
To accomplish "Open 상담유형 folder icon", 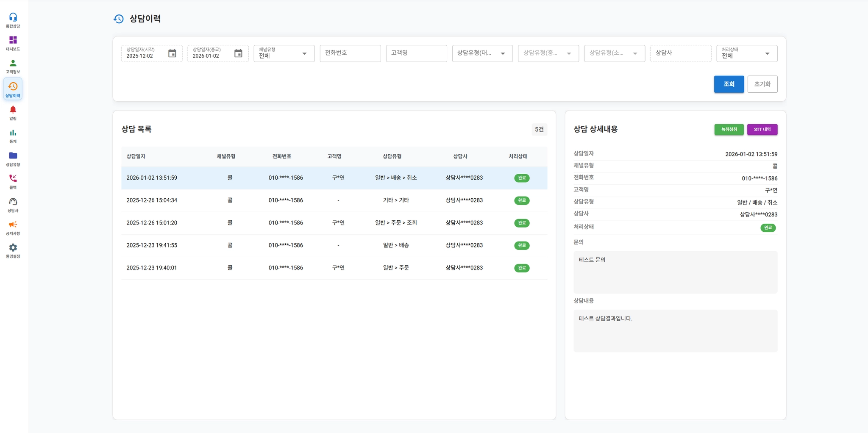I will 13,158.
